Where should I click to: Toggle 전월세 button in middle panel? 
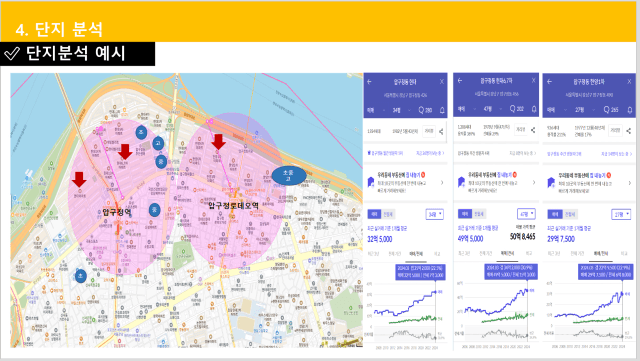click(x=479, y=214)
